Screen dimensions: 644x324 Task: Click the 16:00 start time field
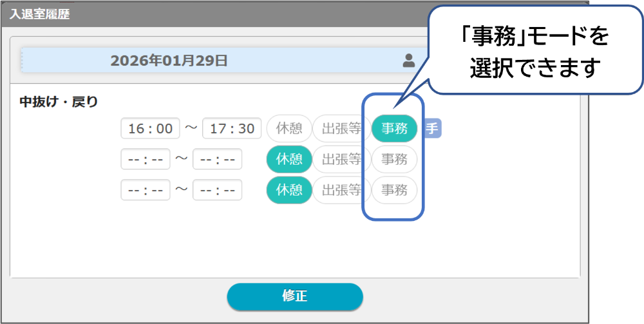pos(150,128)
